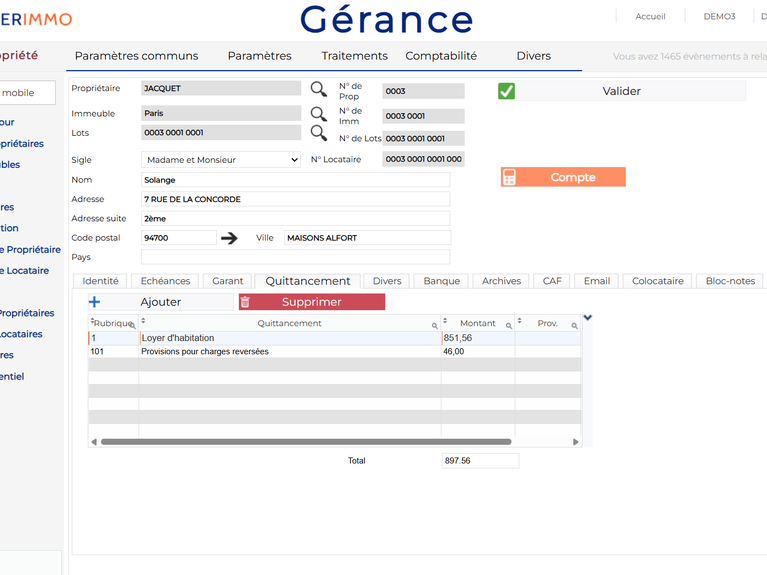Switch to the CAF tab
This screenshot has width=767, height=575.
pyautogui.click(x=552, y=281)
